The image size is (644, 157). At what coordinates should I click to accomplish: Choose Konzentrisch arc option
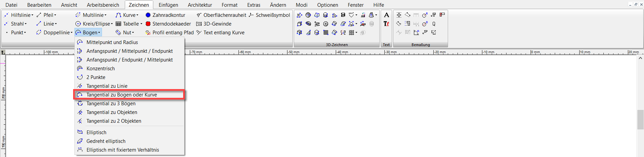click(x=129, y=69)
